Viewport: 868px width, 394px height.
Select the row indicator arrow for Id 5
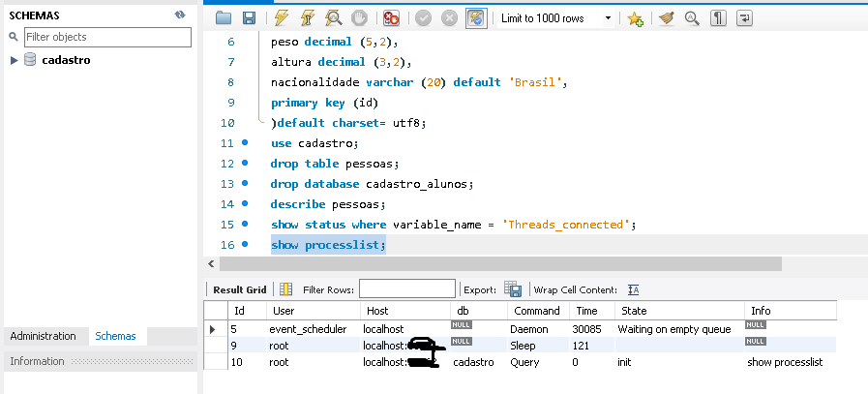(x=213, y=330)
